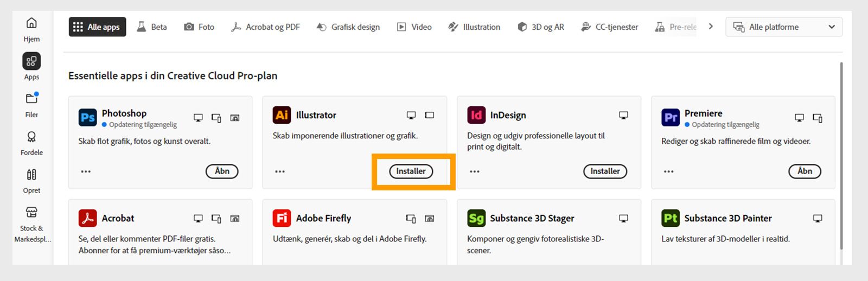This screenshot has width=868, height=281.
Task: Click the Illustrator app icon
Action: pyautogui.click(x=282, y=115)
